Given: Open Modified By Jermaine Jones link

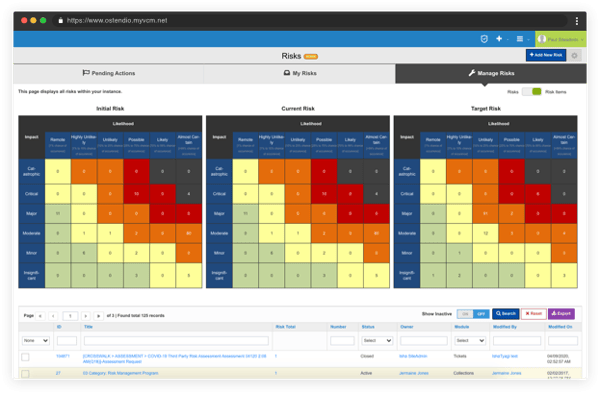Looking at the screenshot, I should click(x=506, y=373).
